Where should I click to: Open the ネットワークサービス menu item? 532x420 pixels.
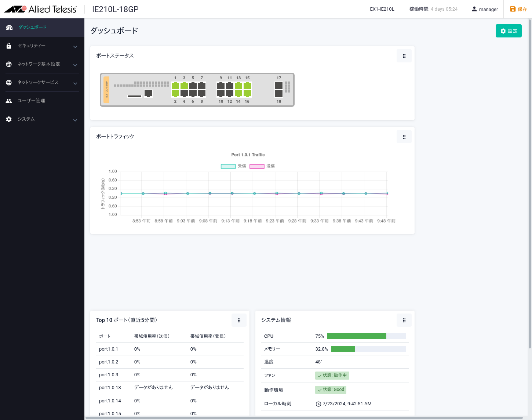38,83
